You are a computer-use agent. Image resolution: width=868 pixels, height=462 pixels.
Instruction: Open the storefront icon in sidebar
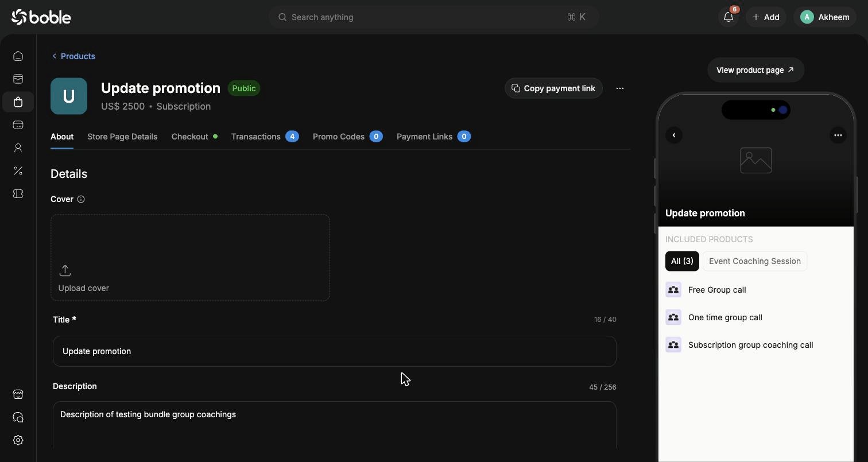(18, 394)
